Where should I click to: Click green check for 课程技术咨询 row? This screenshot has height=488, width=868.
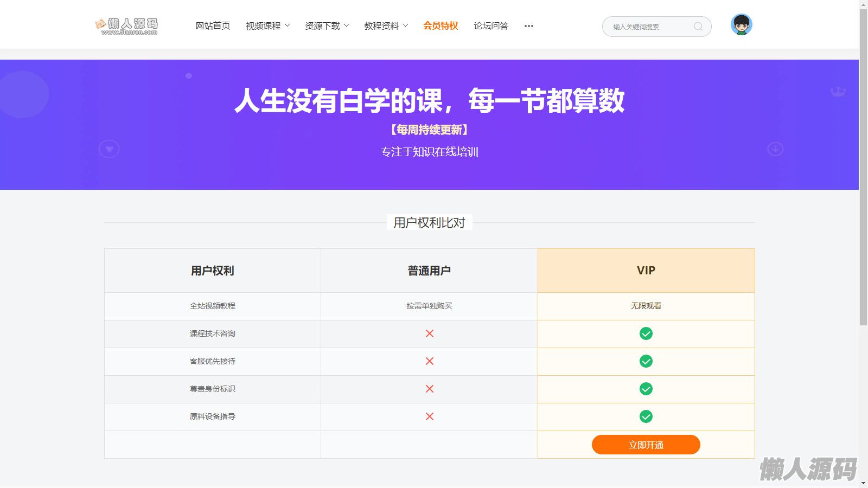[x=646, y=333]
